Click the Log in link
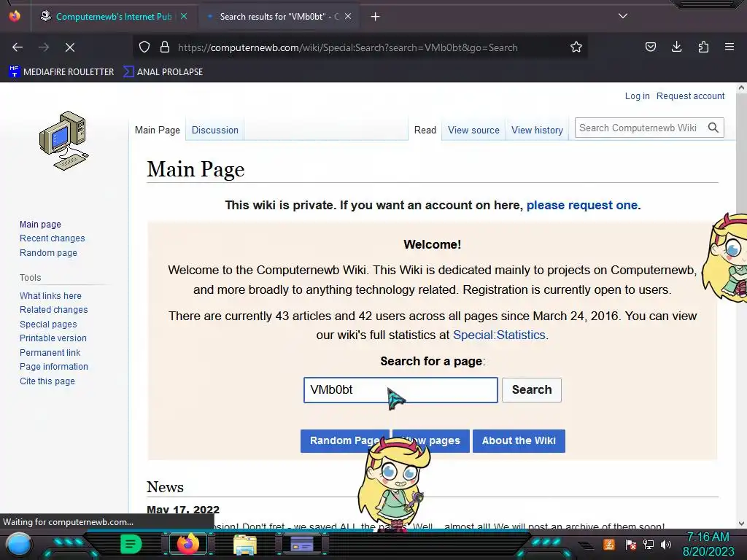The image size is (747, 560). click(637, 96)
